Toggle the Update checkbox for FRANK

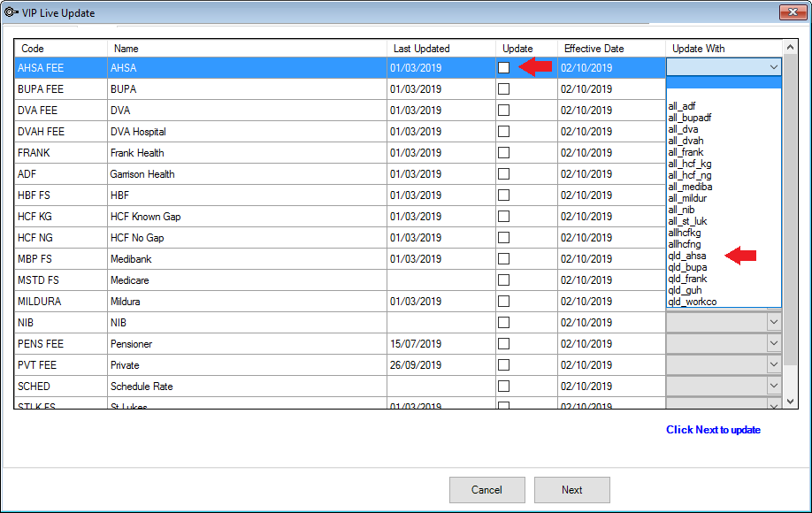pos(503,153)
